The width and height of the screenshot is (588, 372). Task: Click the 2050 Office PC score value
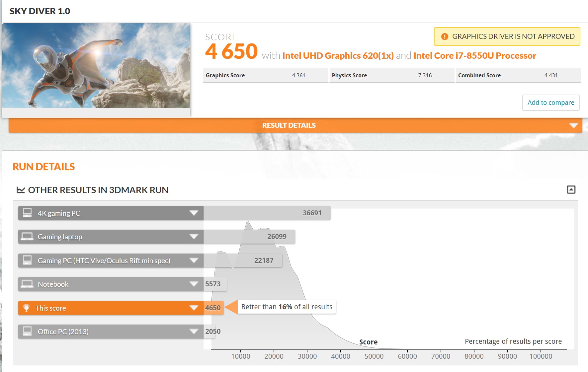click(x=213, y=332)
